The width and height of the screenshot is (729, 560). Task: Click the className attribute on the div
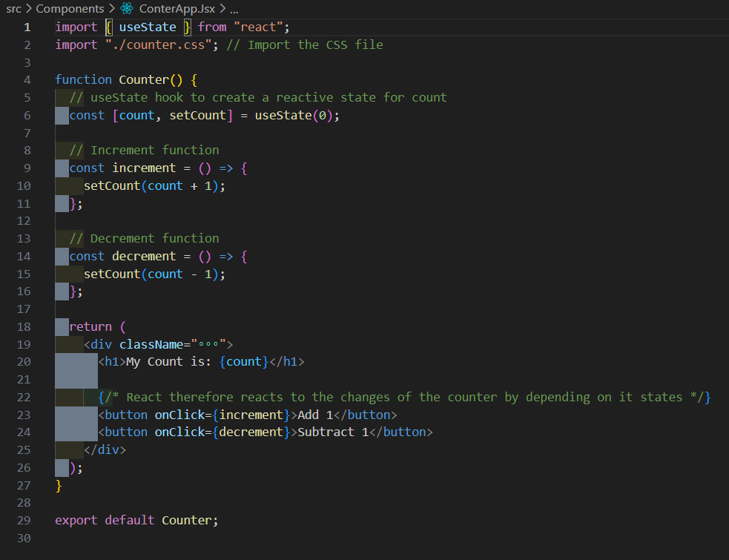151,344
